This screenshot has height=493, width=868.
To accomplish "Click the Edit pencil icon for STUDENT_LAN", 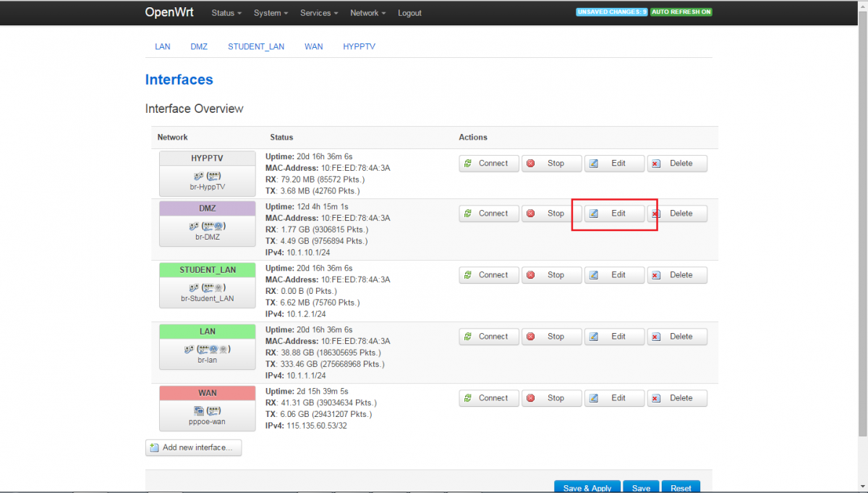I will [x=594, y=275].
